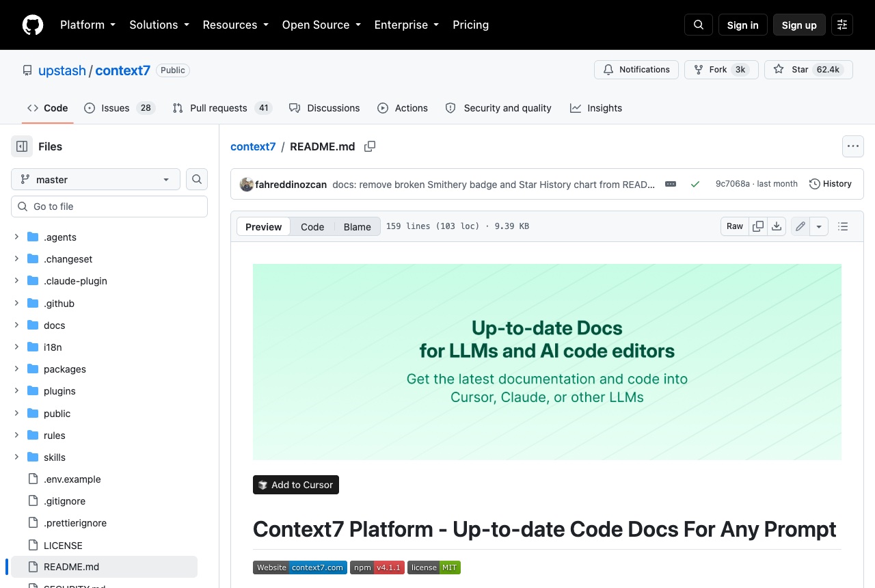Open the Issues tab
Viewport: 875px width, 588px height.
pyautogui.click(x=120, y=108)
